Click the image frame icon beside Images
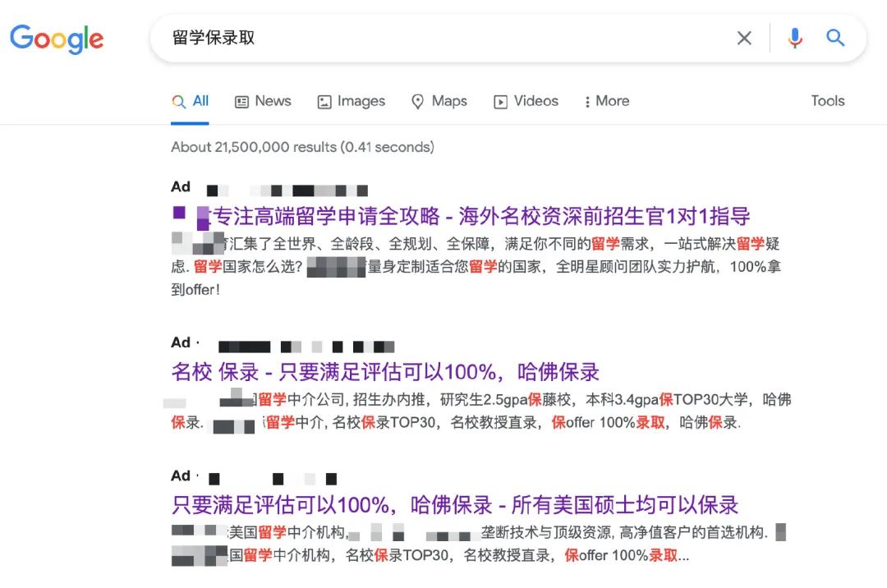 click(324, 101)
